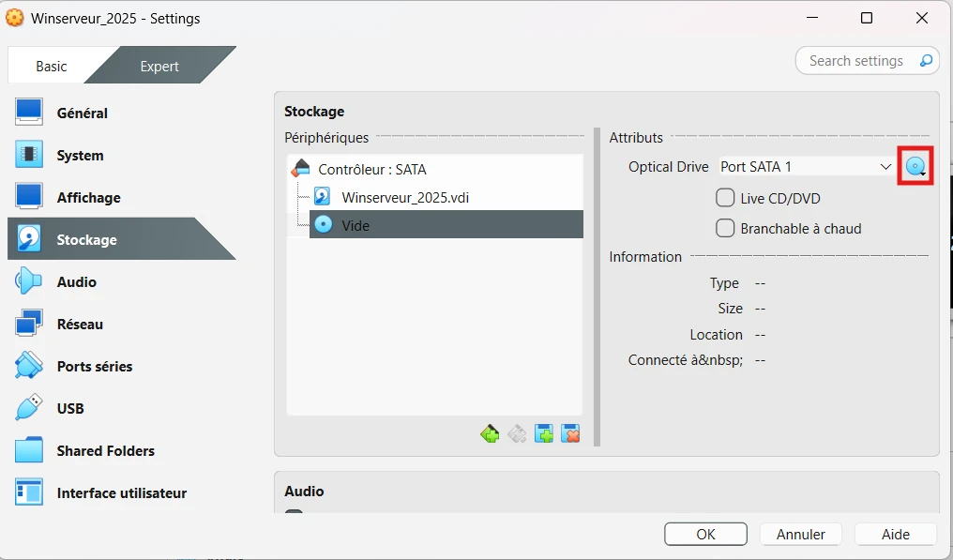The image size is (953, 560).
Task: Open the Ports séries settings section
Action: click(x=122, y=367)
